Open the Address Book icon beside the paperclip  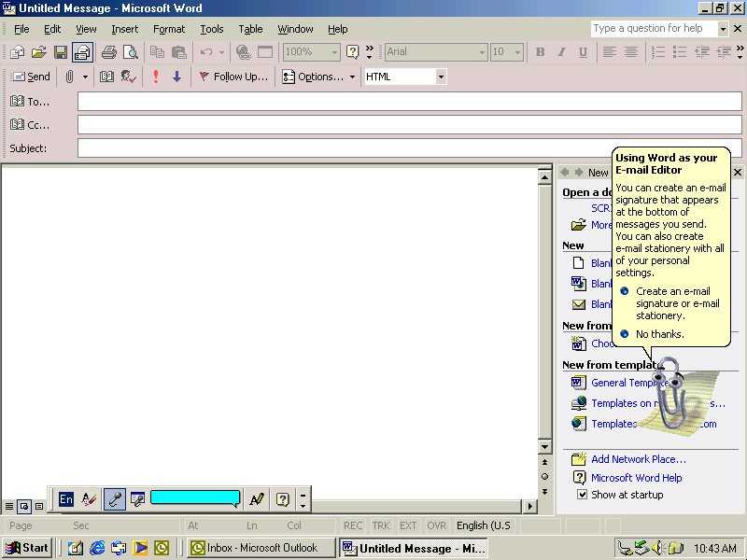(106, 77)
